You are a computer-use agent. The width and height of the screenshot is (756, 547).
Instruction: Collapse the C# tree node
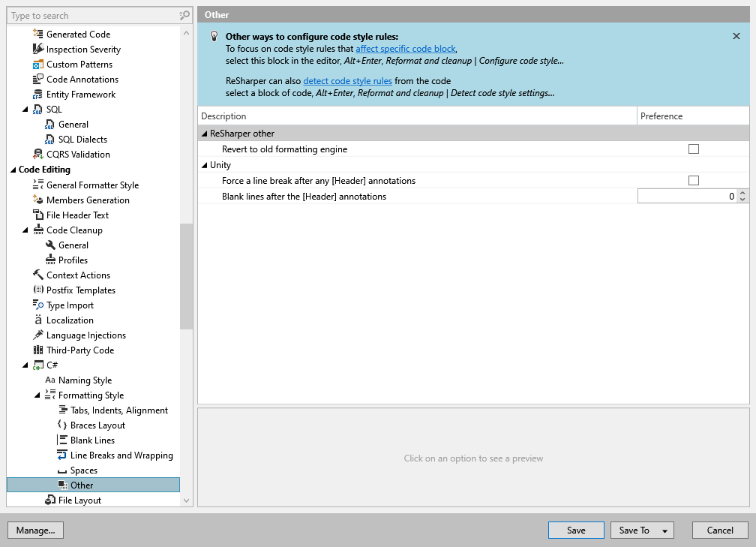(x=25, y=365)
